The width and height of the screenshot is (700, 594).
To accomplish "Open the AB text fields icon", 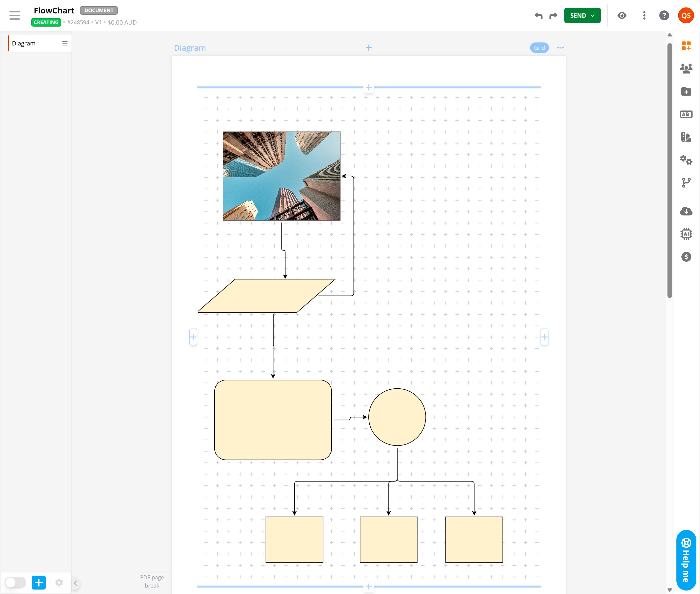I will pos(686,114).
